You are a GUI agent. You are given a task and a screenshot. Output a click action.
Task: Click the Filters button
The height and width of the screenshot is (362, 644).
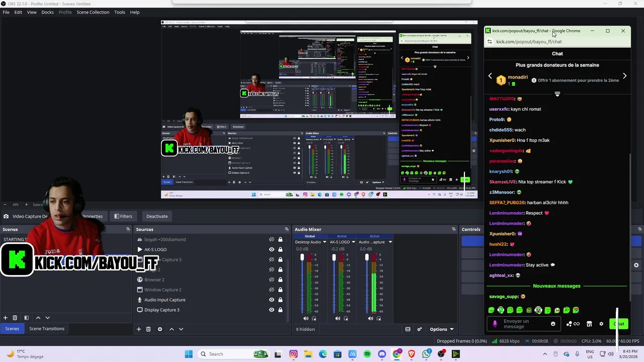pos(123,216)
